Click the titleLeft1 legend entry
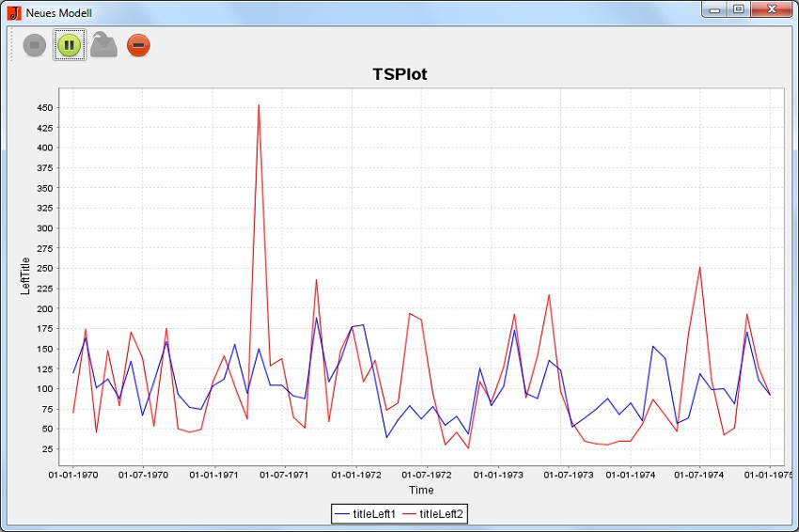The image size is (799, 532). (374, 513)
